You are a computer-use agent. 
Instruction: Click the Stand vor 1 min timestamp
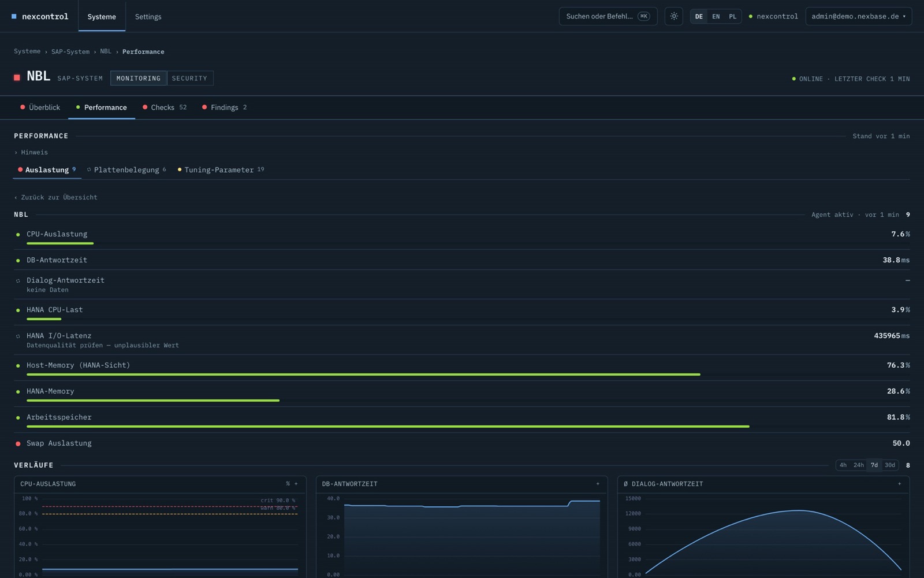coord(881,136)
